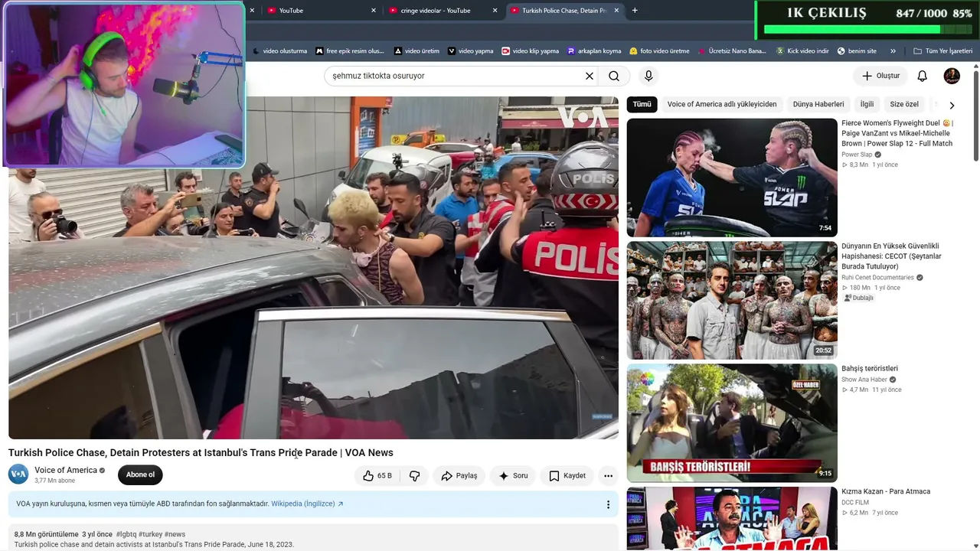Image resolution: width=980 pixels, height=551 pixels.
Task: Open the 'video klip yapma' bookmark
Action: 531,51
